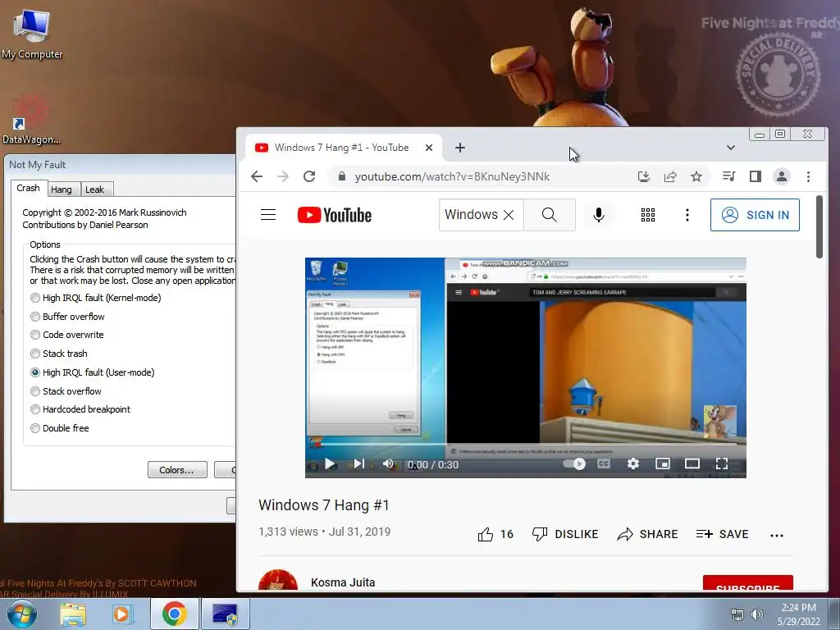Clear the YouTube search box text
840x630 pixels.
click(509, 215)
